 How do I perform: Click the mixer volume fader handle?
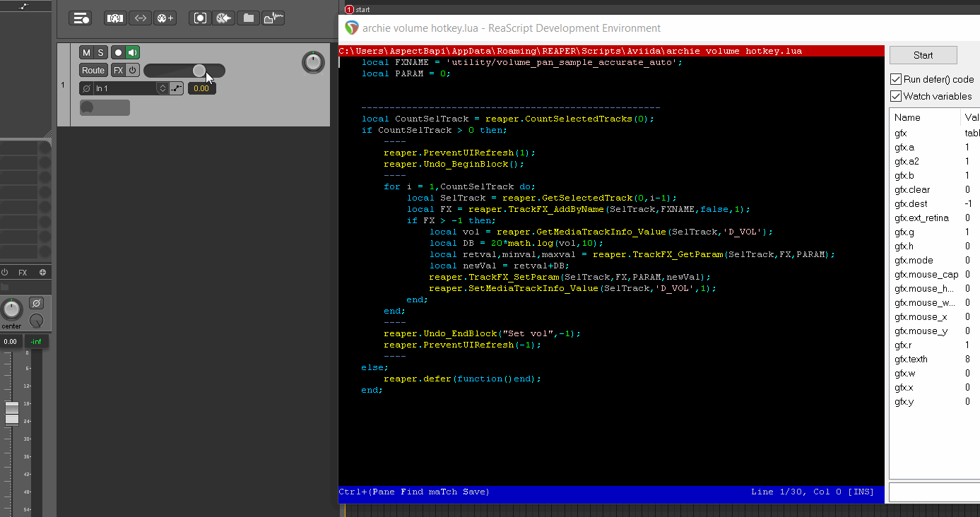click(12, 413)
